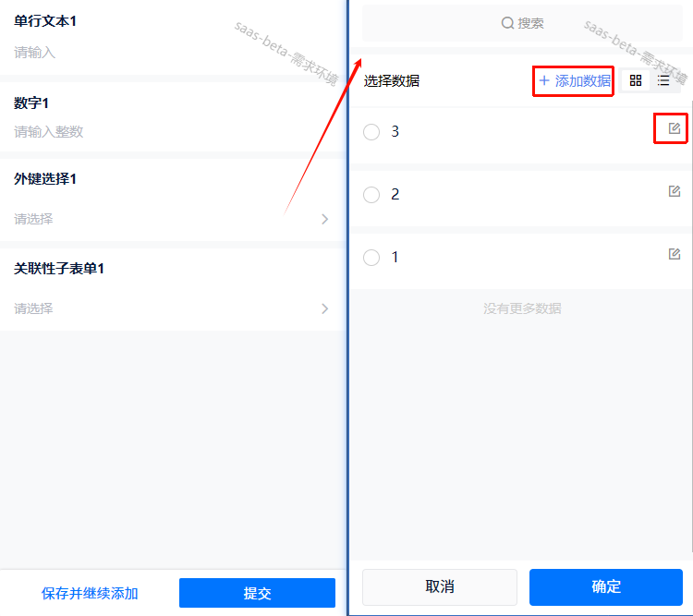Click the search magnifier icon
This screenshot has width=693, height=616.
pos(507,23)
